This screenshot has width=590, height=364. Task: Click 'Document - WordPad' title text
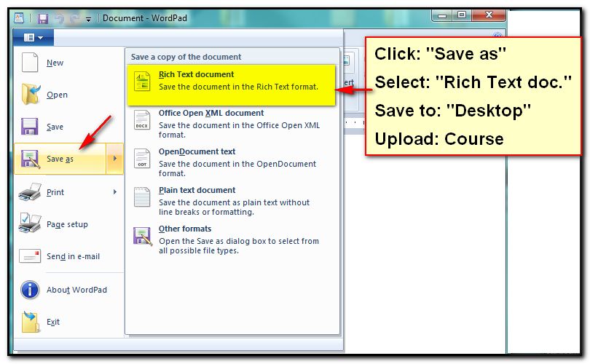145,18
